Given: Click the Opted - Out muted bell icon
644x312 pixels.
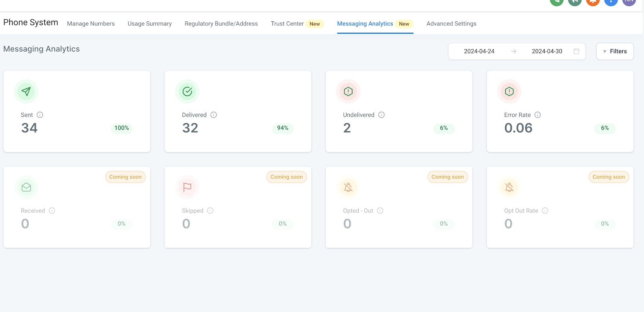Looking at the screenshot, I should click(x=348, y=187).
